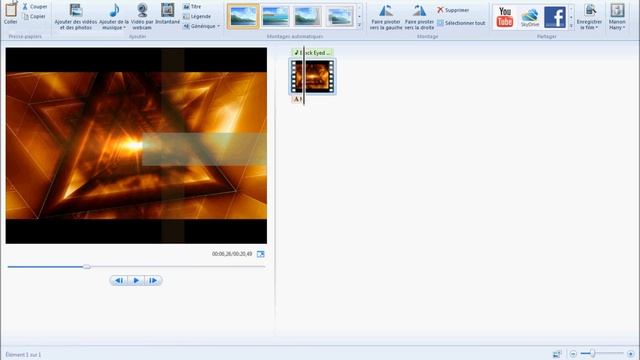Click the preview seek bar handle
Image resolution: width=640 pixels, height=360 pixels.
87,267
